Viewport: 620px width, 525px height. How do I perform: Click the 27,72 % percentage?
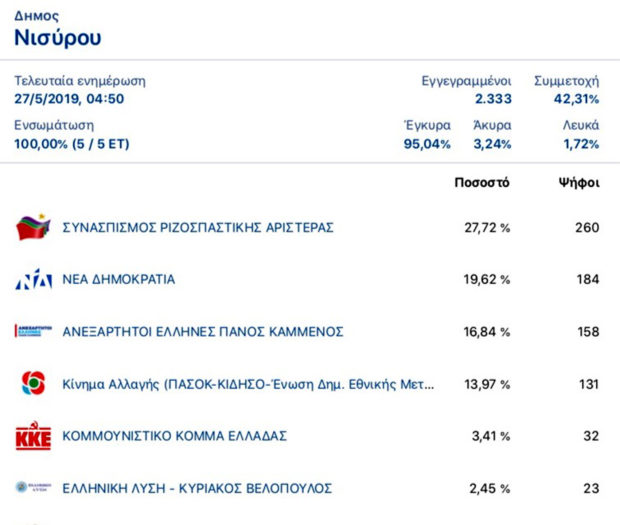pos(487,228)
